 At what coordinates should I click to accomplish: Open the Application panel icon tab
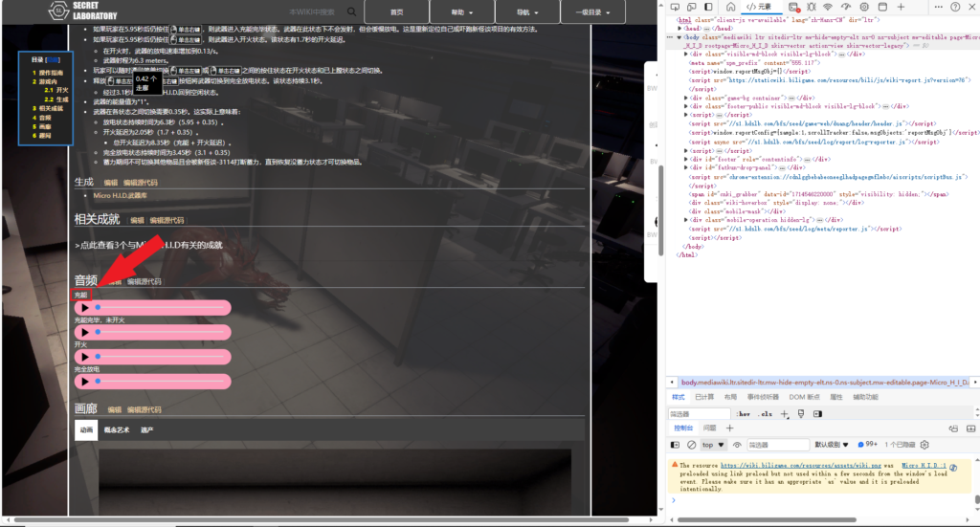pyautogui.click(x=882, y=7)
